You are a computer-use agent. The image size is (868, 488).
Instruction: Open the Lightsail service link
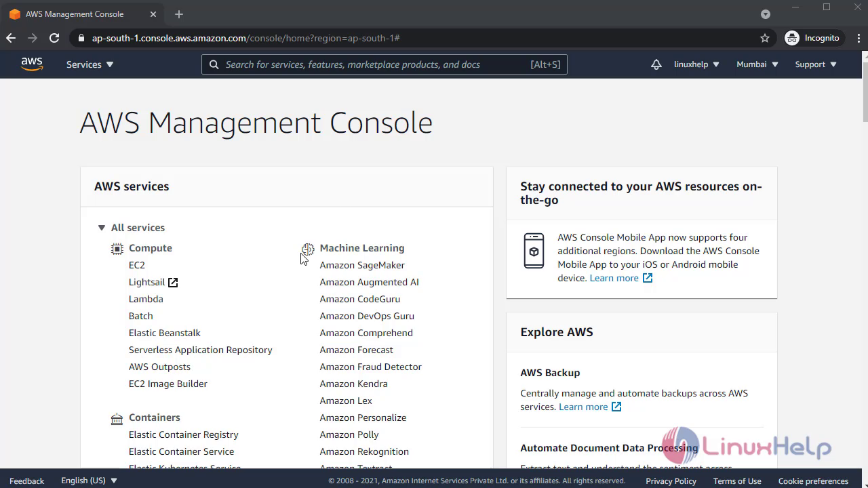pyautogui.click(x=146, y=282)
